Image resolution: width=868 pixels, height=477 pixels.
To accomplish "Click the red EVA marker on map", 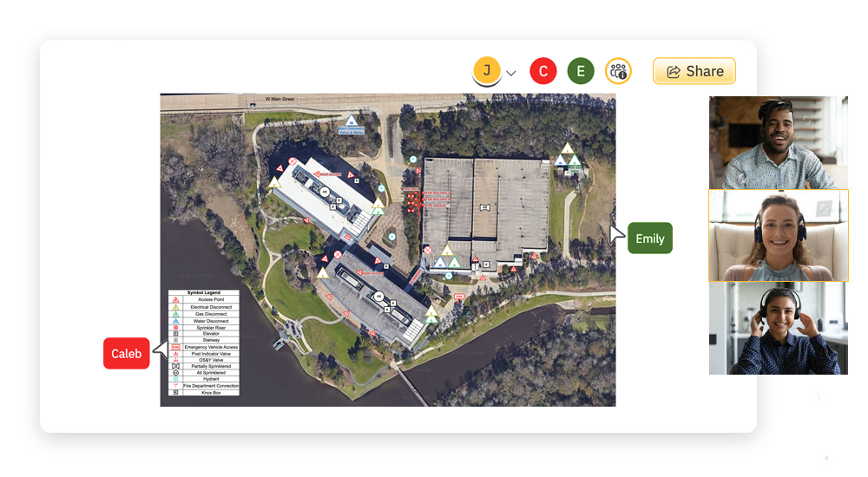I will [x=459, y=297].
